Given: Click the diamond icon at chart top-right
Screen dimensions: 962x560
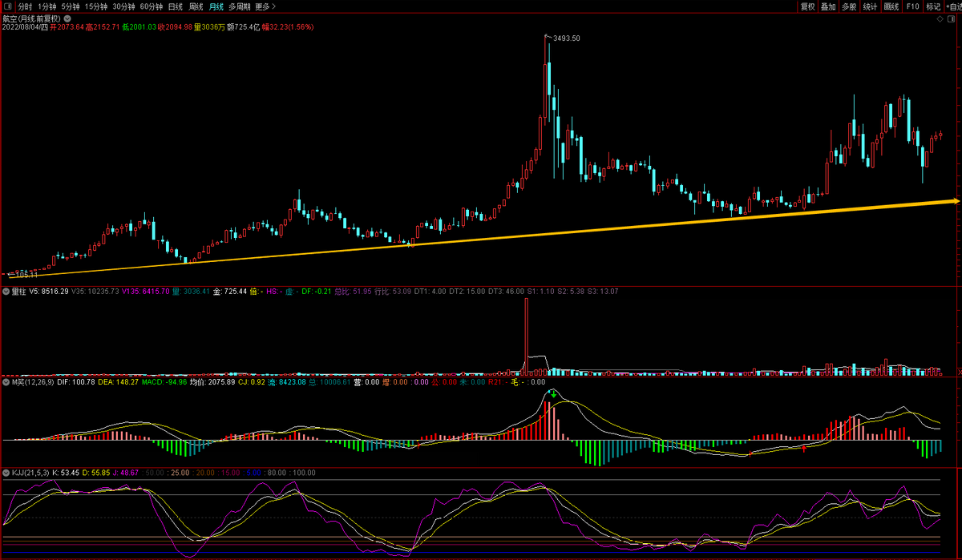Looking at the screenshot, I should coord(940,18).
